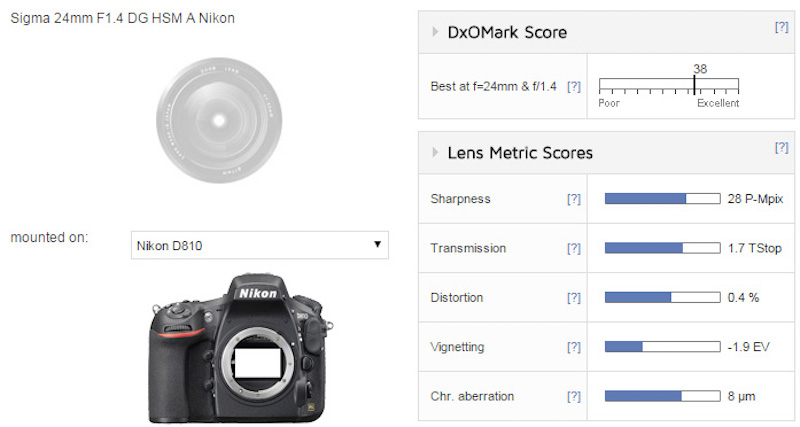Screen dimensions: 800x427
Task: Open the Distortion help question mark
Action: pyautogui.click(x=573, y=298)
